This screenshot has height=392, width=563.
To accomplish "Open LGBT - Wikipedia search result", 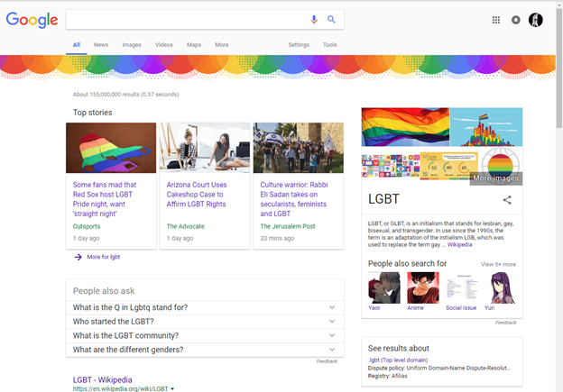I will click(x=102, y=379).
